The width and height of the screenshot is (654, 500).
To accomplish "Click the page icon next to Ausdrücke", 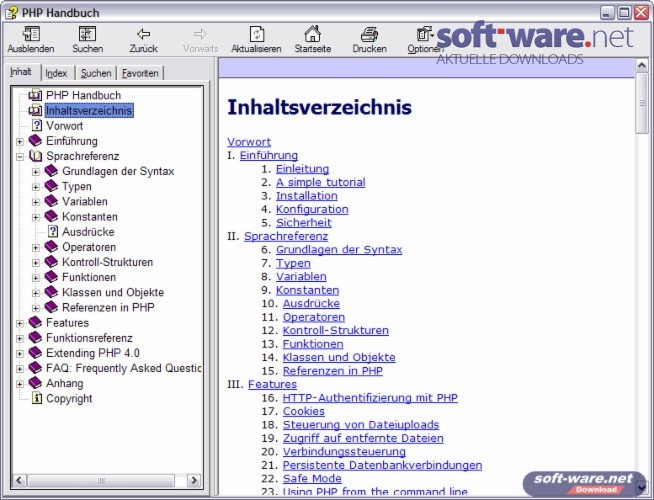I will 53,231.
